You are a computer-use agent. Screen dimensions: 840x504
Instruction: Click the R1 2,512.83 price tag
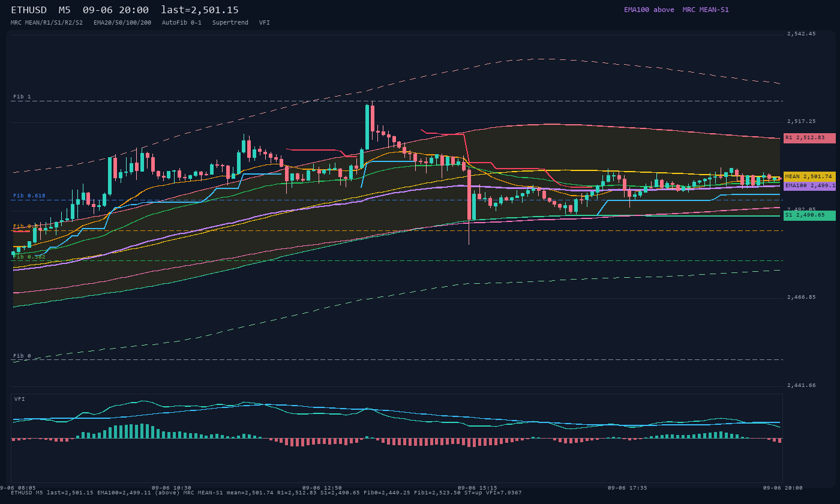(809, 138)
